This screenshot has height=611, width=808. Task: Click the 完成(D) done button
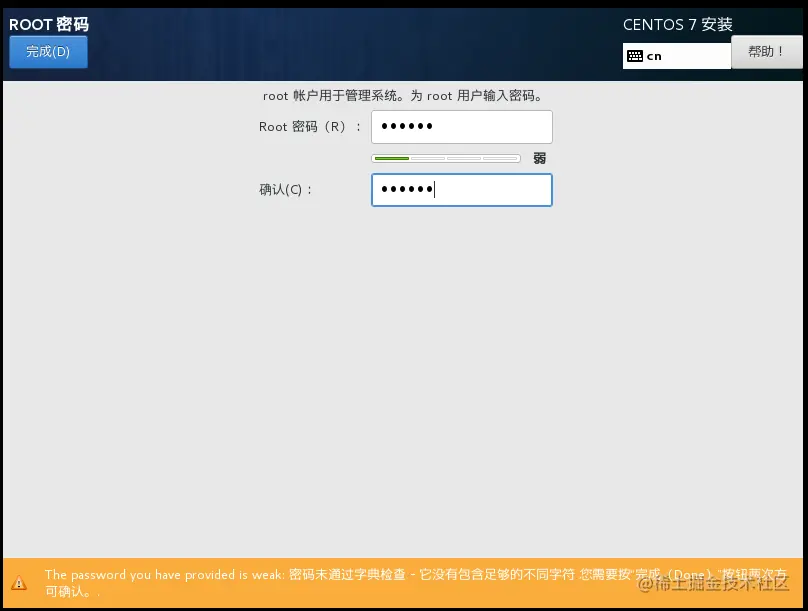click(48, 52)
